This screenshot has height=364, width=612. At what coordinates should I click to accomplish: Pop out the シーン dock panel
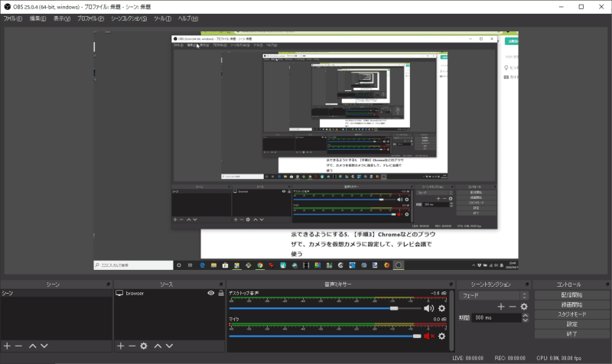109,284
